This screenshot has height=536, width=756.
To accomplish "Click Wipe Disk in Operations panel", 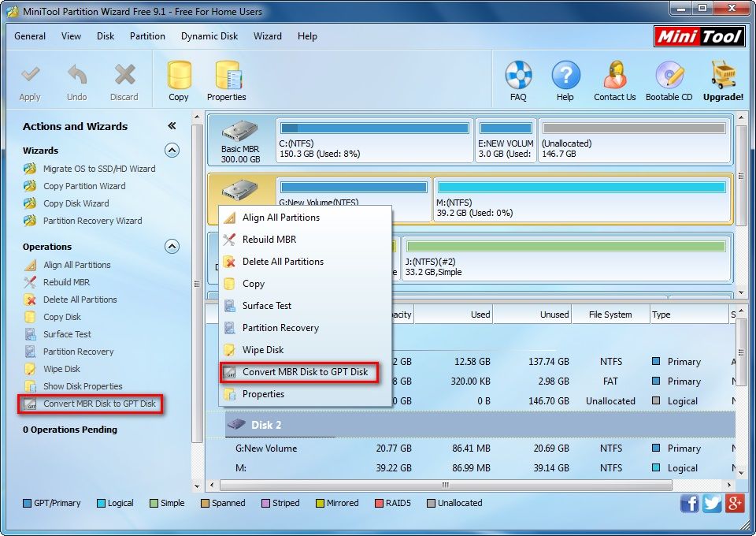I will pyautogui.click(x=61, y=369).
